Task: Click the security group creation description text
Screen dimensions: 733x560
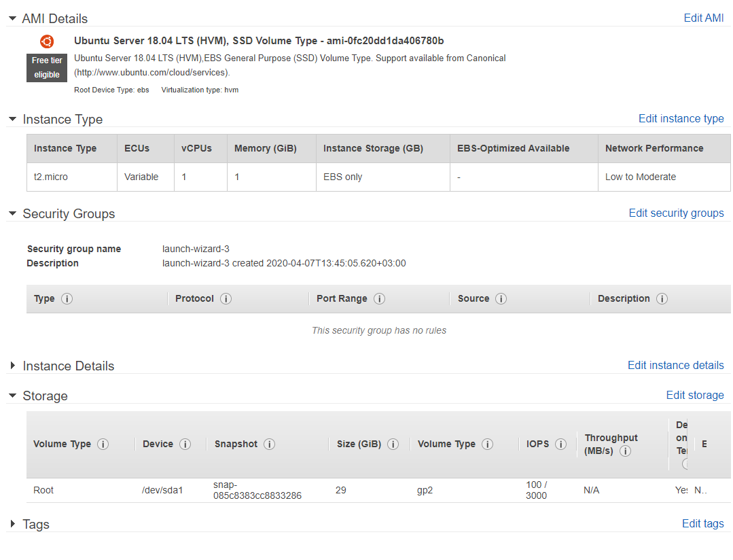Action: tap(284, 264)
